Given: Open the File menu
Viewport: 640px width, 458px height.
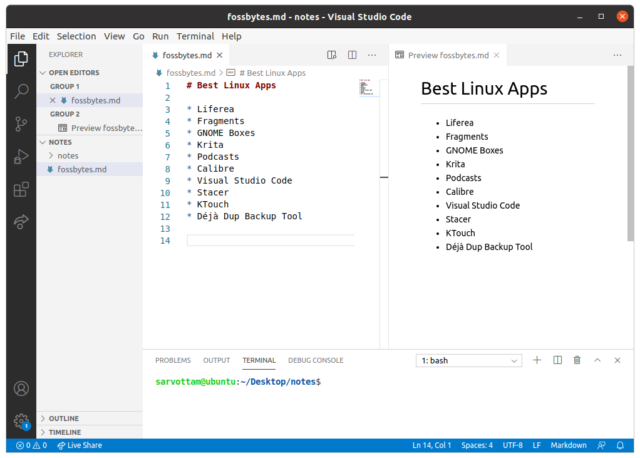Looking at the screenshot, I should click(18, 36).
